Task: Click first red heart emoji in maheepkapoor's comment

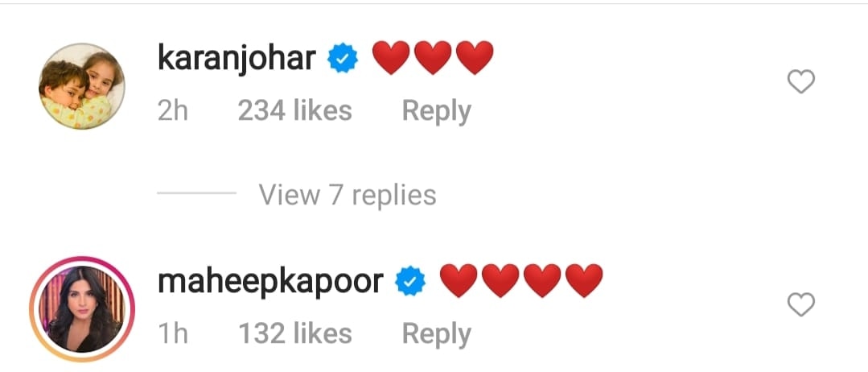Action: (459, 280)
